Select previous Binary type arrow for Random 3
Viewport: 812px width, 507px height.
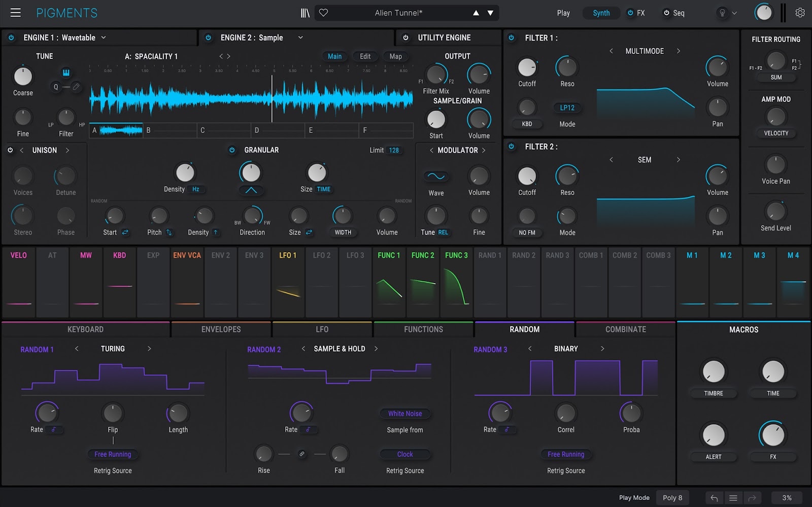530,349
